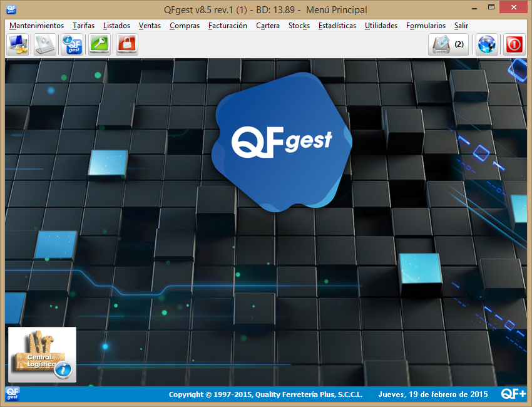Open the Formularios menu

(x=426, y=26)
